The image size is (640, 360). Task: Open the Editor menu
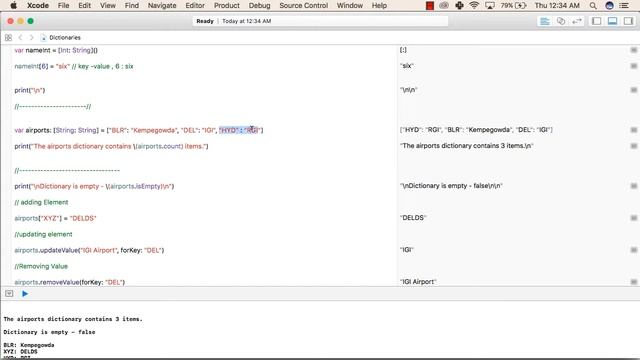[x=195, y=5]
